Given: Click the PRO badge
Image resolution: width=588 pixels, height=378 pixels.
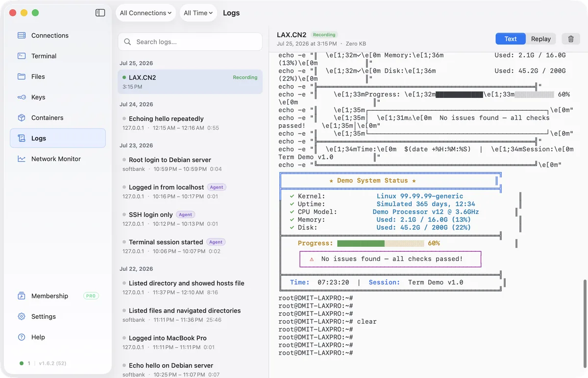Looking at the screenshot, I should pos(91,296).
